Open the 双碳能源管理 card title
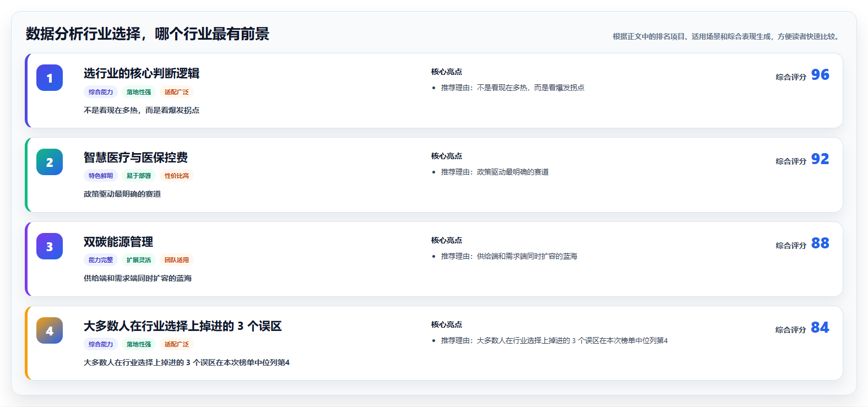Image resolution: width=868 pixels, height=407 pixels. coord(118,242)
